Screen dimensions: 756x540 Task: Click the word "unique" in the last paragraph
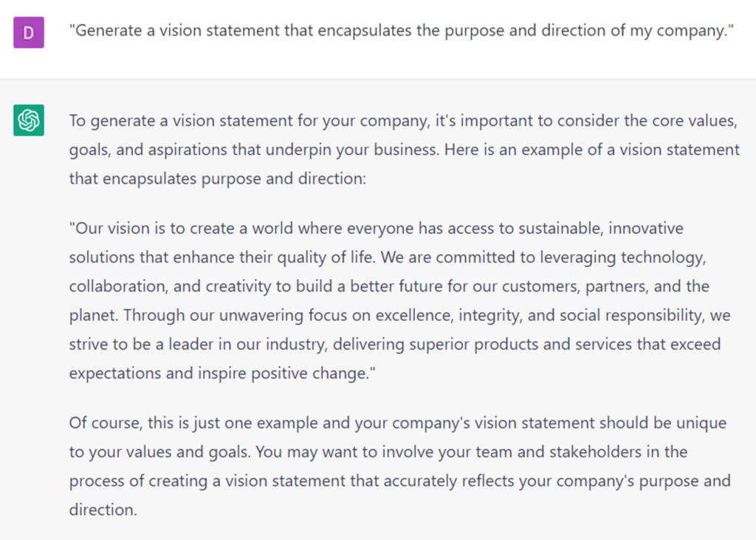pos(700,423)
